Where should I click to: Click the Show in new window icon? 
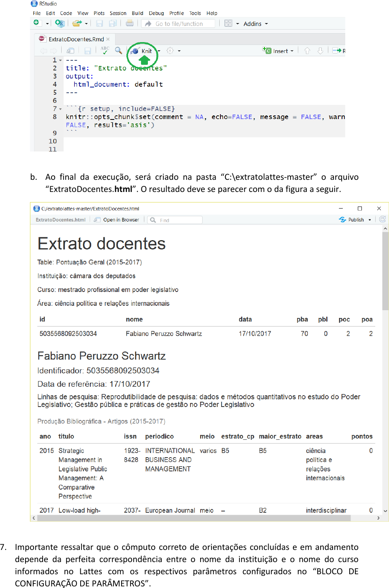71,51
